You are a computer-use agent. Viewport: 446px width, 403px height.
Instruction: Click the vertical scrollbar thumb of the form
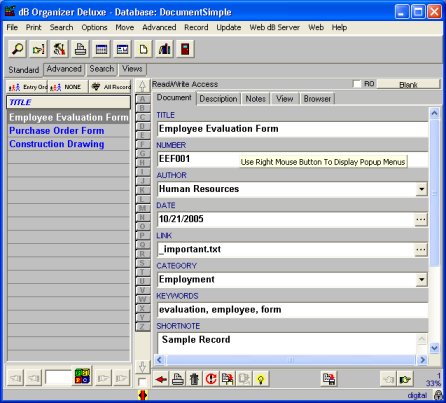(x=434, y=193)
